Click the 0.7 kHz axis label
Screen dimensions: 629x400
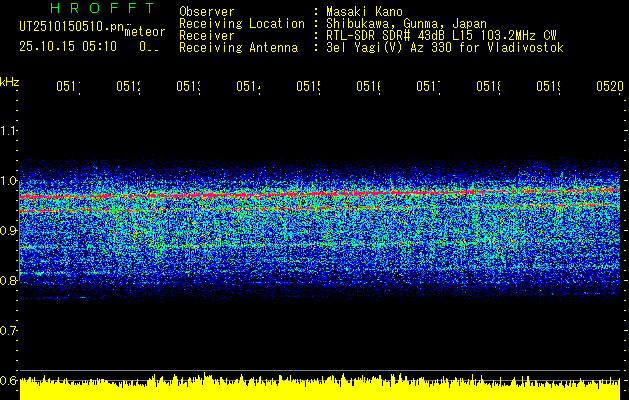(8, 331)
